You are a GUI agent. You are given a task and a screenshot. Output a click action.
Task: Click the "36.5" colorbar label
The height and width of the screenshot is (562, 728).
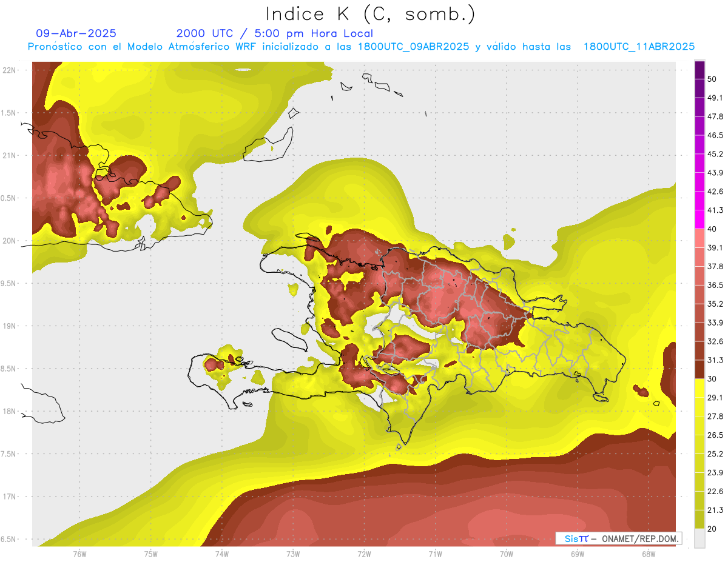point(715,285)
